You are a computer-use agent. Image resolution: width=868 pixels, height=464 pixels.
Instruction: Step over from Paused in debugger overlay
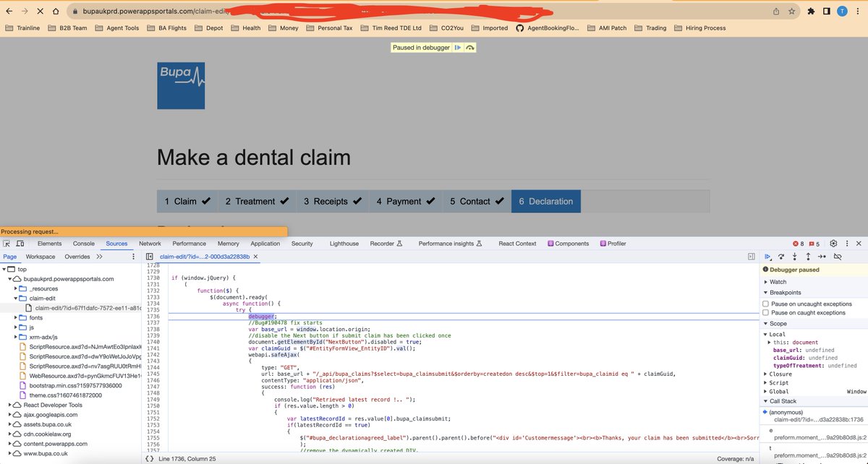point(470,47)
